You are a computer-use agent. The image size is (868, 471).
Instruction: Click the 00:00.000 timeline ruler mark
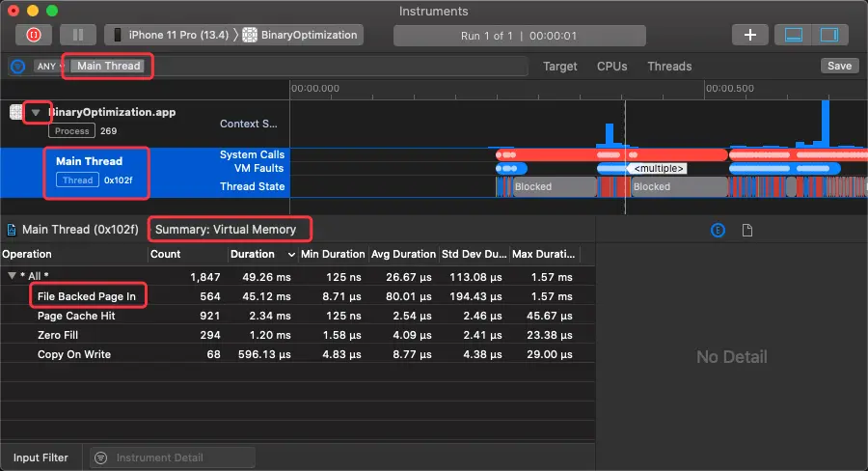(315, 89)
